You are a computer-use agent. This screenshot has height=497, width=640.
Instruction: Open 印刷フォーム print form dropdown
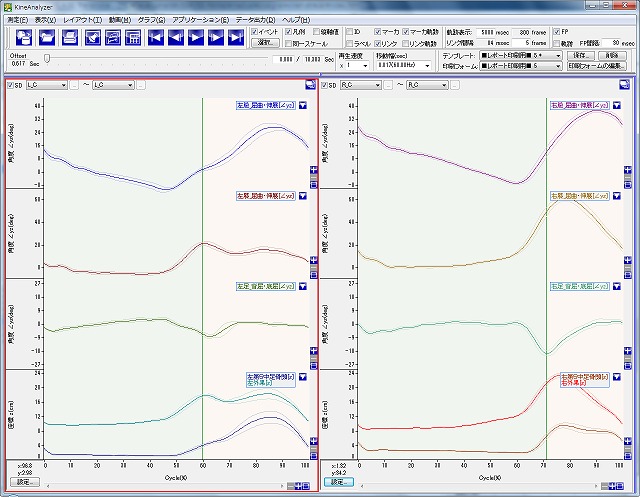[520, 66]
